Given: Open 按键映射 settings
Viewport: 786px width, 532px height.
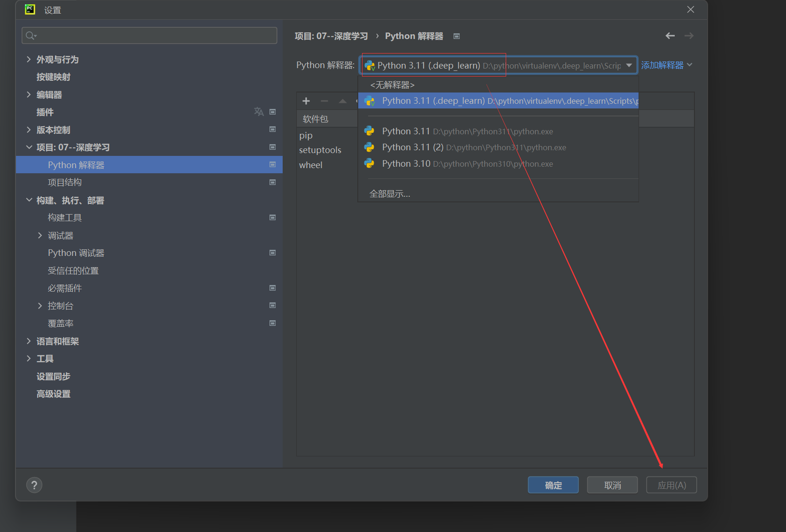Looking at the screenshot, I should point(54,77).
